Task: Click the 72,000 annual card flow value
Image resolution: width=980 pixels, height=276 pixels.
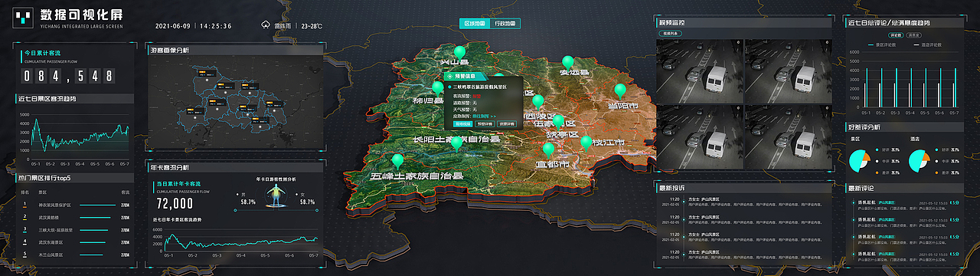Action: 175,203
